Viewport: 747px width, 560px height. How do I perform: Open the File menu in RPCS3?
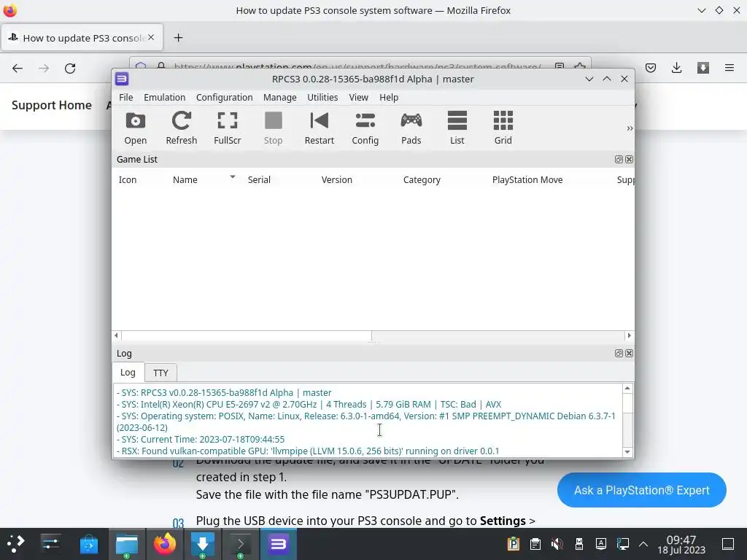point(125,97)
